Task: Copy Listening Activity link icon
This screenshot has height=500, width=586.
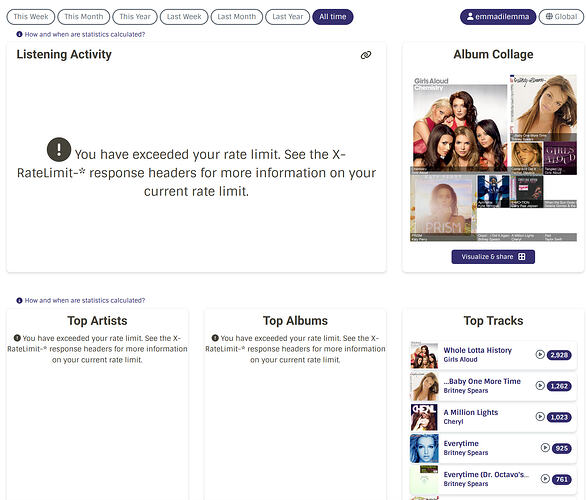Action: coord(366,55)
